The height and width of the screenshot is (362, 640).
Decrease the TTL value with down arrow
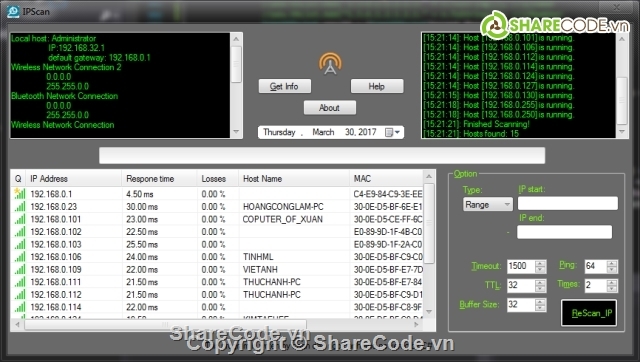540,289
